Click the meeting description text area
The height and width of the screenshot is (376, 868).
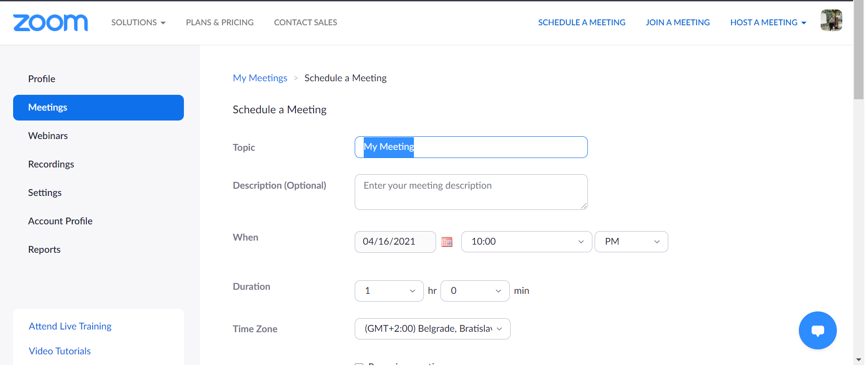[471, 192]
